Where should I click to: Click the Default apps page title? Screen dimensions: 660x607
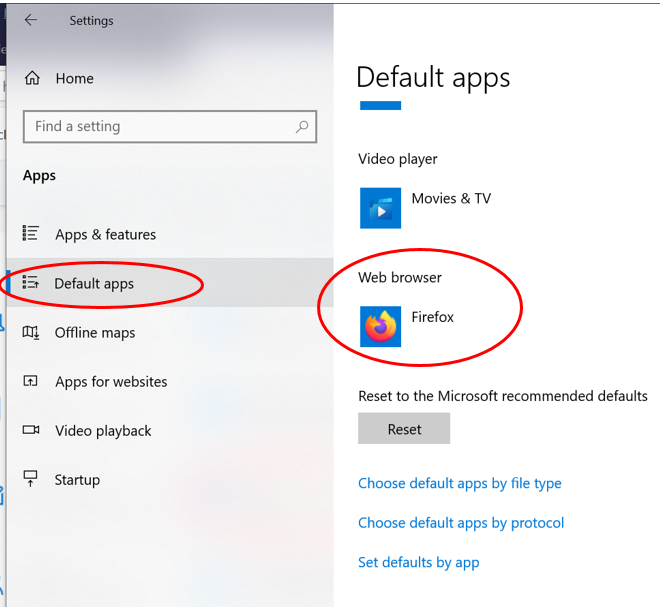pyautogui.click(x=433, y=78)
